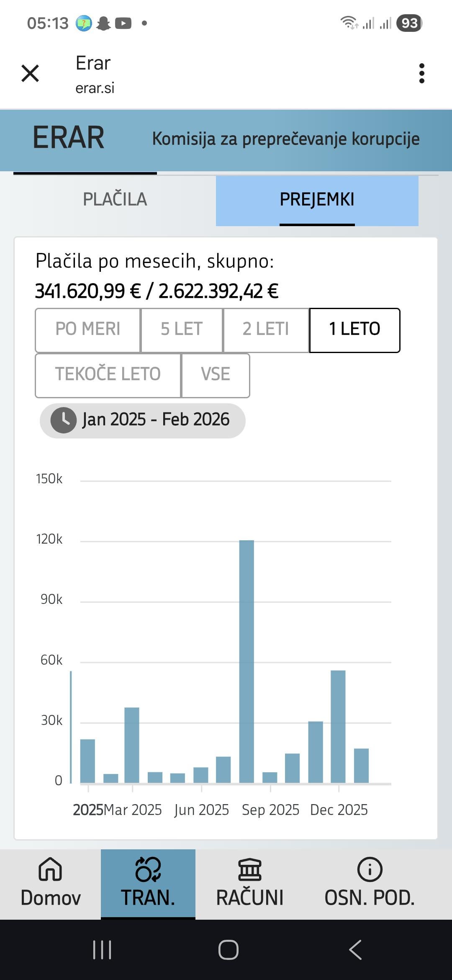Screen dimensions: 452x980
Task: Show all data with VSE
Action: point(216,375)
